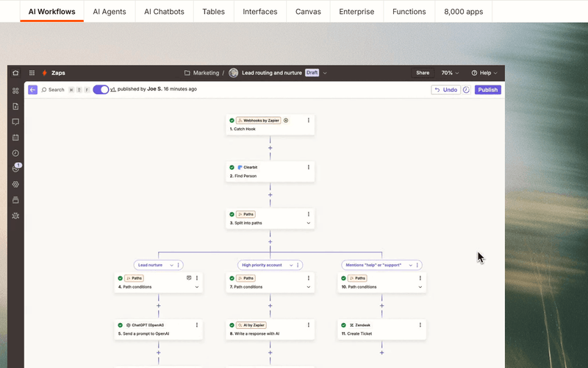Click the Share button
This screenshot has height=368, width=588.
click(423, 73)
